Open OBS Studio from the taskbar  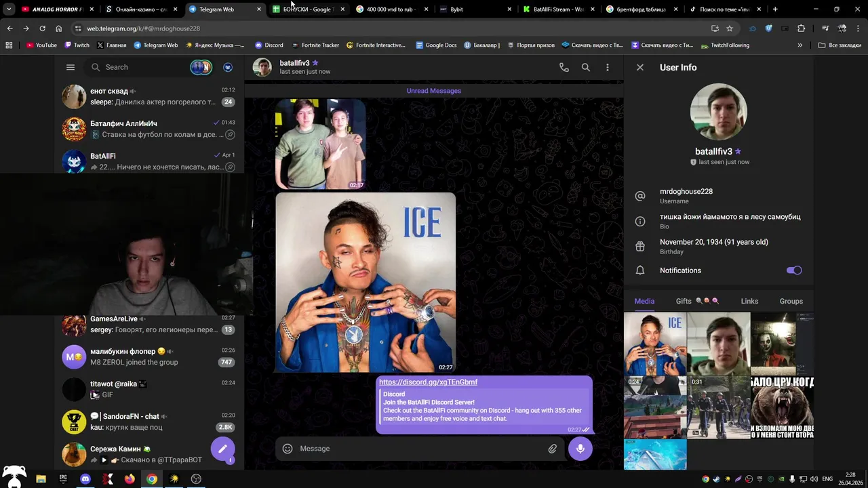point(196,479)
